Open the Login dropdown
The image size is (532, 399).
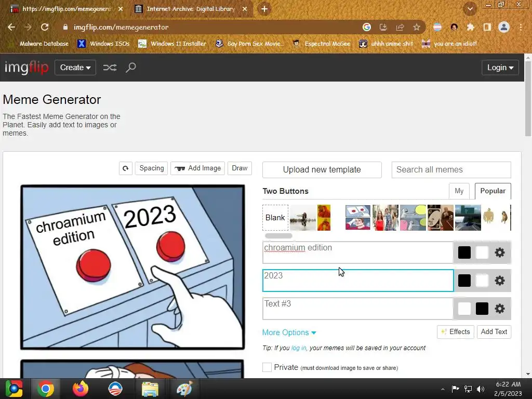click(x=500, y=68)
